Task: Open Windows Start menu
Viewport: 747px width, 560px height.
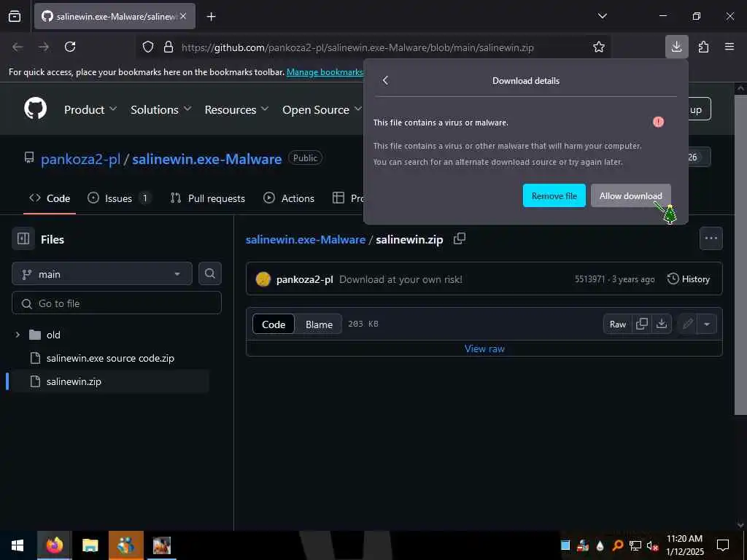Action: (18, 545)
